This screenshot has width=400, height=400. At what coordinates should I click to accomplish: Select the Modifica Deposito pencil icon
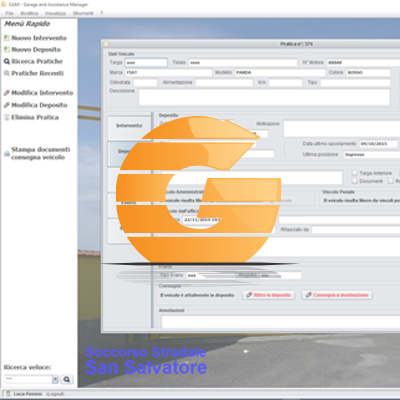7,105
